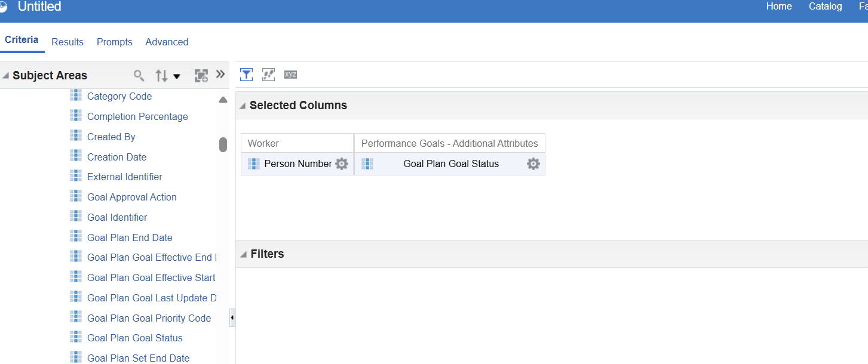Select Goal Plan End Date in the tree
This screenshot has width=868, height=364.
(x=130, y=237)
